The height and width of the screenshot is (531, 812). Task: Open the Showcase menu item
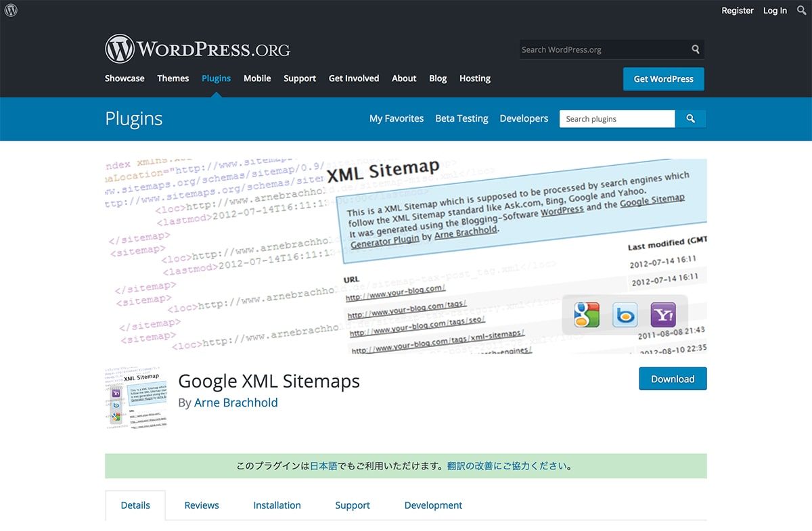[x=125, y=78]
